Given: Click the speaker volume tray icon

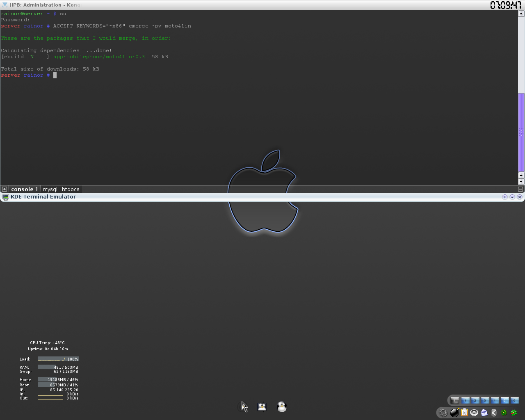Looking at the screenshot, I should click(x=474, y=413).
